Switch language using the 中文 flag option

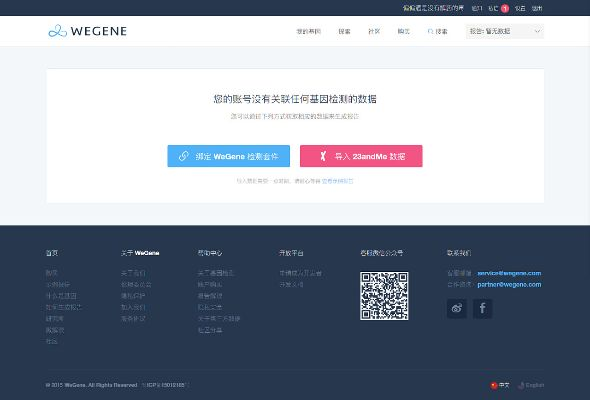(500, 385)
